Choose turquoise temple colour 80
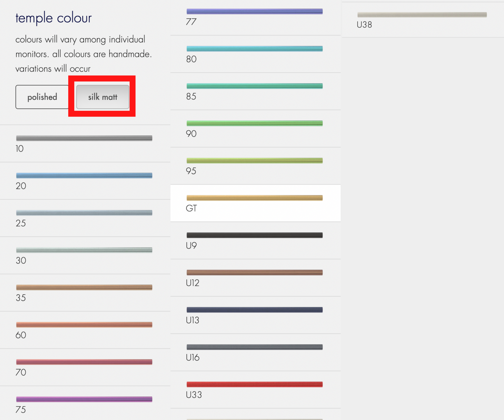The height and width of the screenshot is (420, 504). coord(255,53)
